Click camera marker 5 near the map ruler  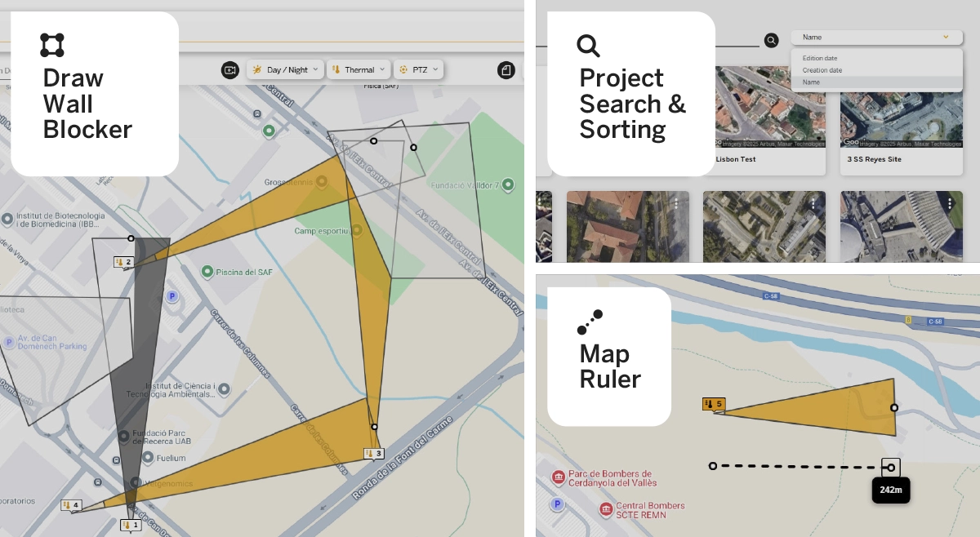[713, 404]
